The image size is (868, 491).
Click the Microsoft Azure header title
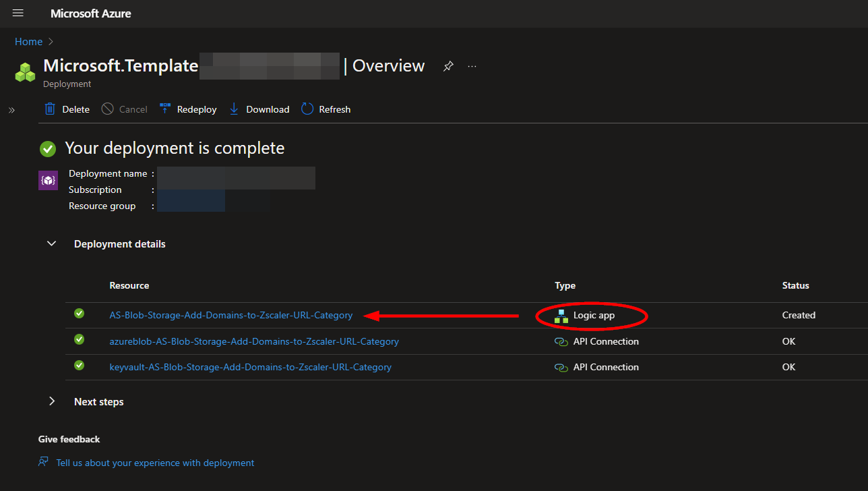point(91,13)
